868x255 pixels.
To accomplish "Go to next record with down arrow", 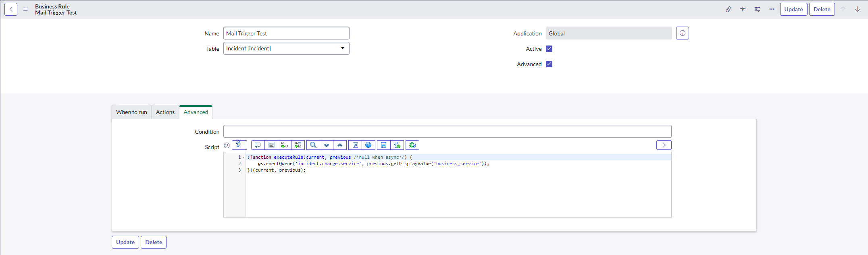I will [x=858, y=9].
